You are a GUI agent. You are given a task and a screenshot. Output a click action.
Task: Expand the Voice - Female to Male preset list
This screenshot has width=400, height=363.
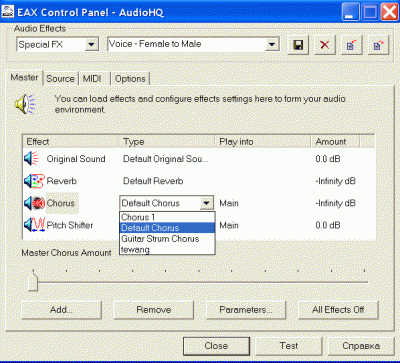pos(272,44)
